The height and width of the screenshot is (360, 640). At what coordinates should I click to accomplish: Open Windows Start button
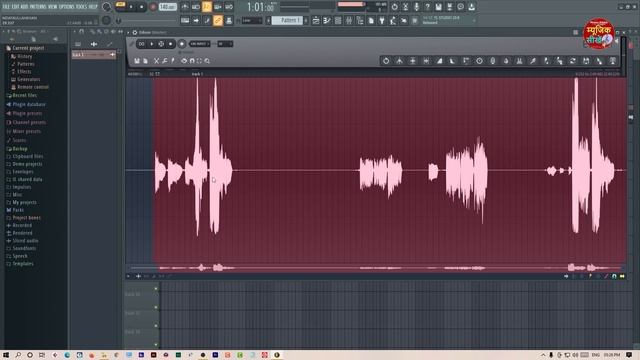tap(6, 355)
